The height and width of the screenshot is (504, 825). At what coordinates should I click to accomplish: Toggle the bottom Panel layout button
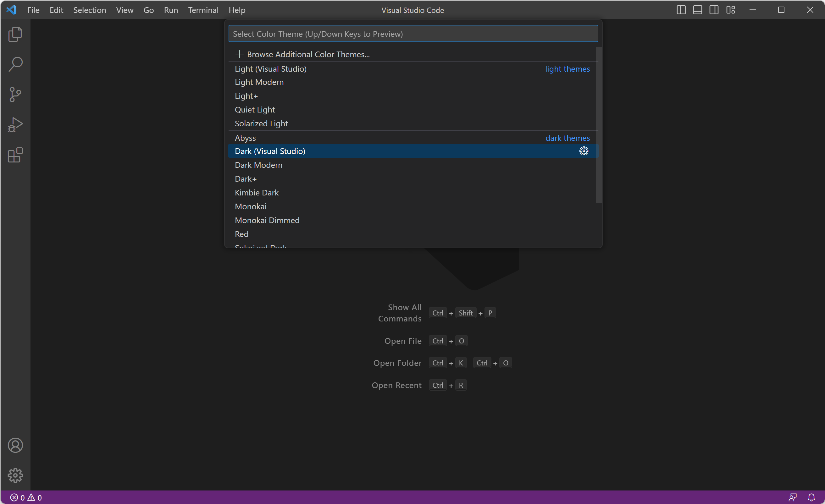pyautogui.click(x=697, y=10)
